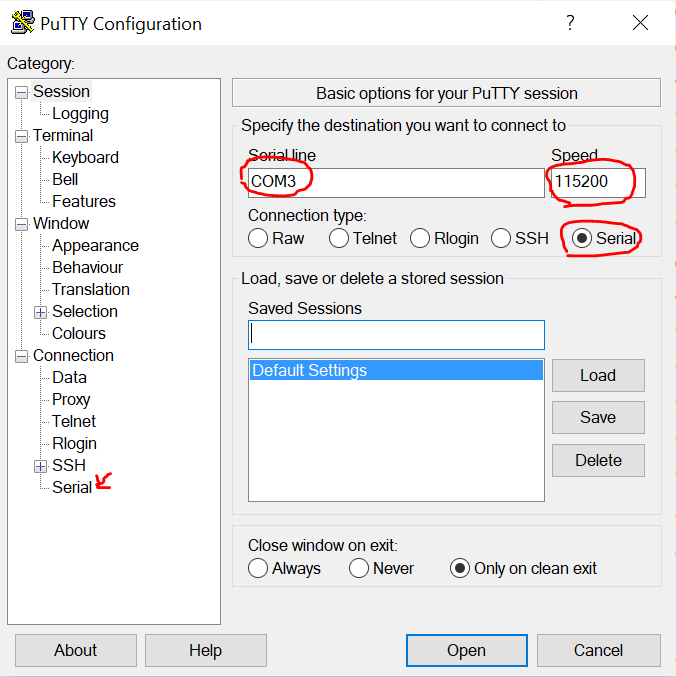The width and height of the screenshot is (676, 677).
Task: Click the PuTTY icon in title bar
Action: 22,23
